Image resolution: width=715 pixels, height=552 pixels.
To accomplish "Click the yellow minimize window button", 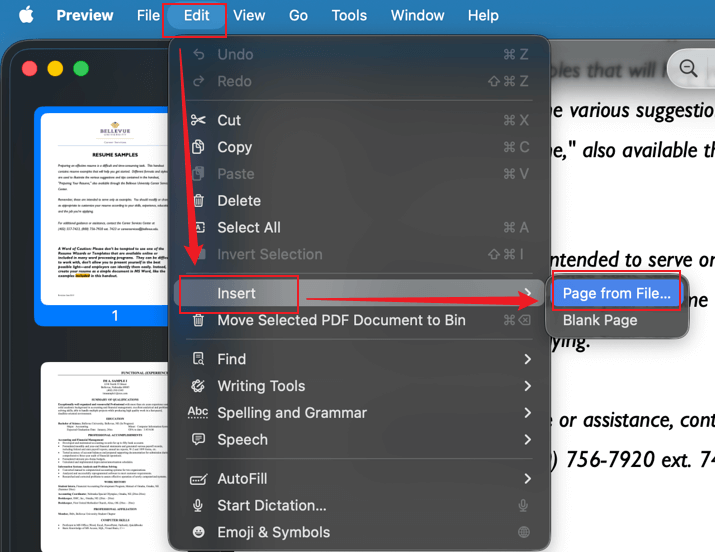I will (x=55, y=69).
